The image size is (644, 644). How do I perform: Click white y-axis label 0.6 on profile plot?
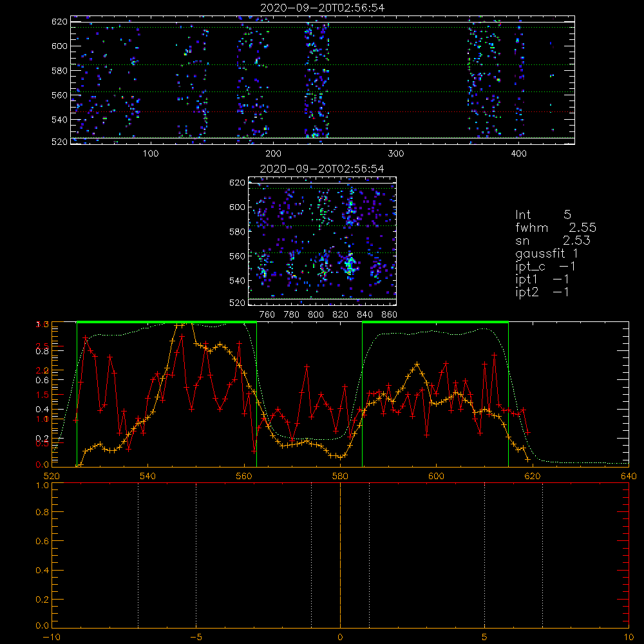coord(43,381)
